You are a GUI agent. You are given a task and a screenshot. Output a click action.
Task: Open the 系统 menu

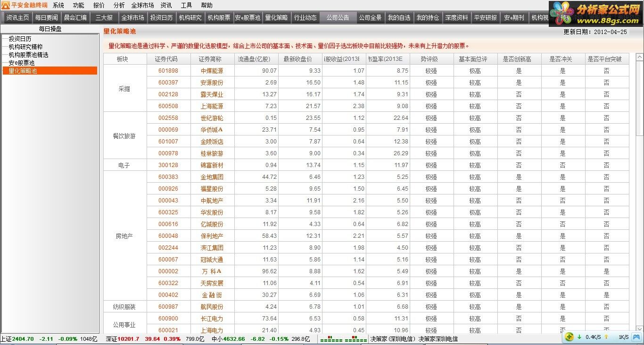[58, 5]
